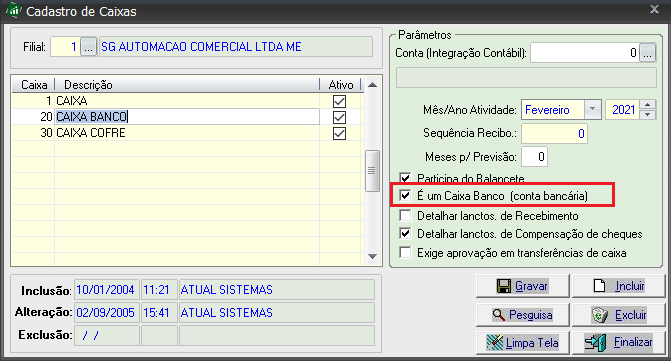Open Conta Integração Contábil lookup button
This screenshot has height=361, width=671.
point(647,53)
